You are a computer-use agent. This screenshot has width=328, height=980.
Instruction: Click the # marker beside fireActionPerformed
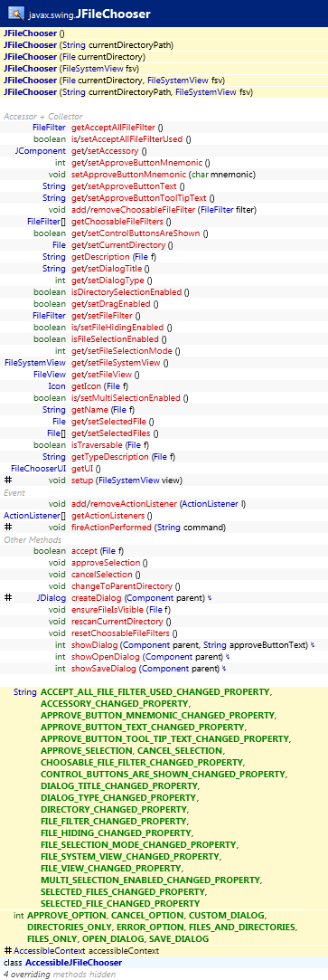tap(8, 528)
